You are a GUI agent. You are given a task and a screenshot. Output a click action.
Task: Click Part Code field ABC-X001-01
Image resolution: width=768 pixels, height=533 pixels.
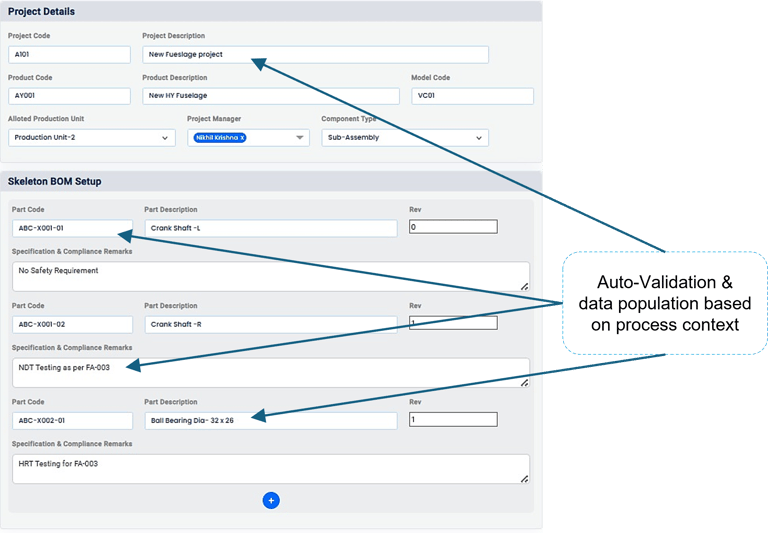(x=72, y=228)
